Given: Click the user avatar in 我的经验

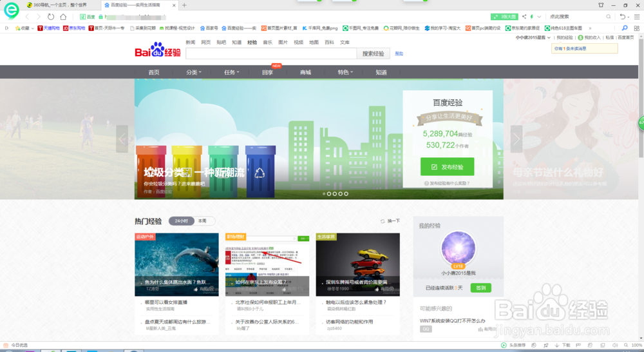Looking at the screenshot, I should pyautogui.click(x=458, y=248).
